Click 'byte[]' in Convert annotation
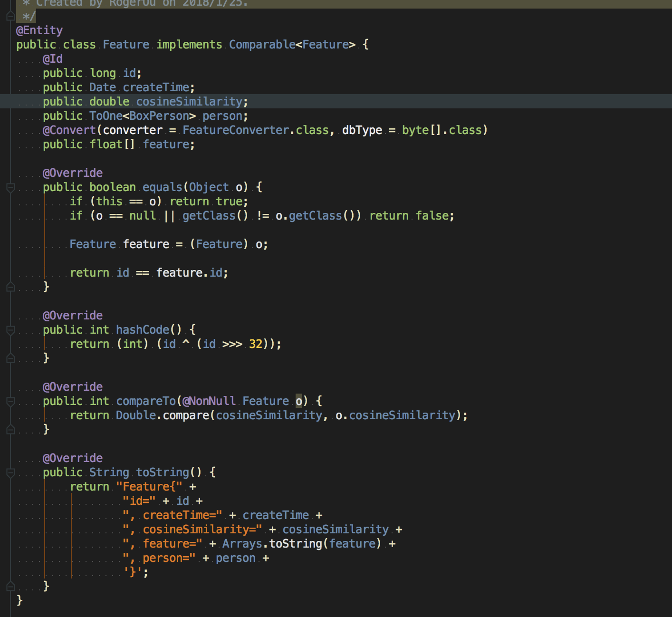The image size is (672, 617). [422, 130]
